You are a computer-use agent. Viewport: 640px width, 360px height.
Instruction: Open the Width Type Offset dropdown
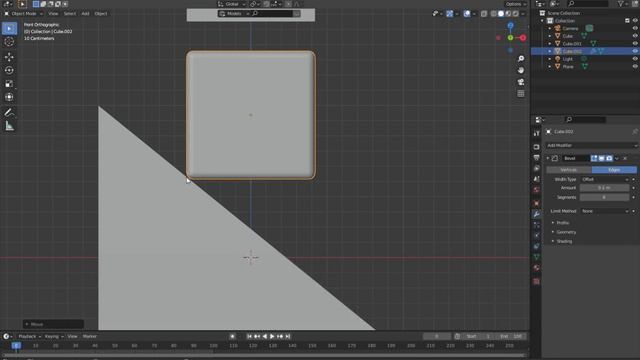(x=605, y=179)
